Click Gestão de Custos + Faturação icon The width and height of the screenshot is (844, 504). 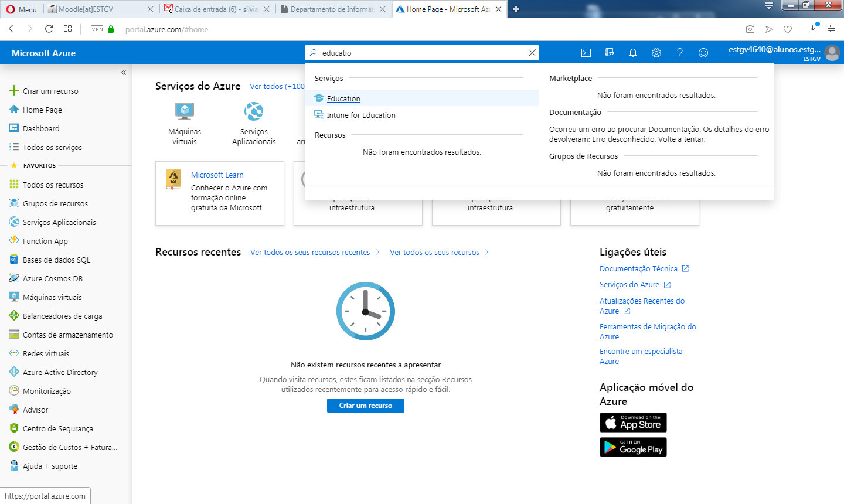pyautogui.click(x=14, y=447)
